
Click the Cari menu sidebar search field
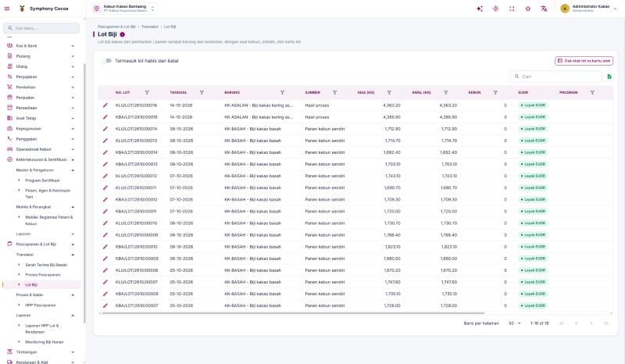(41, 28)
